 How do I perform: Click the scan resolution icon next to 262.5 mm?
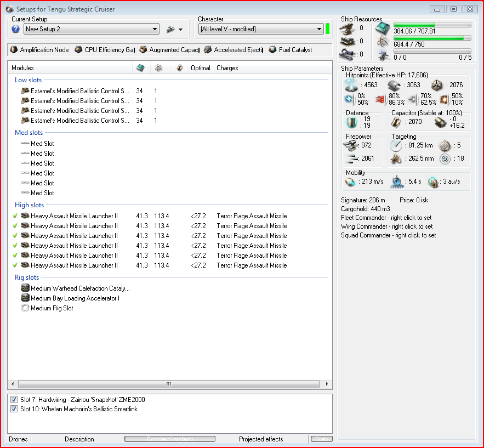click(396, 158)
